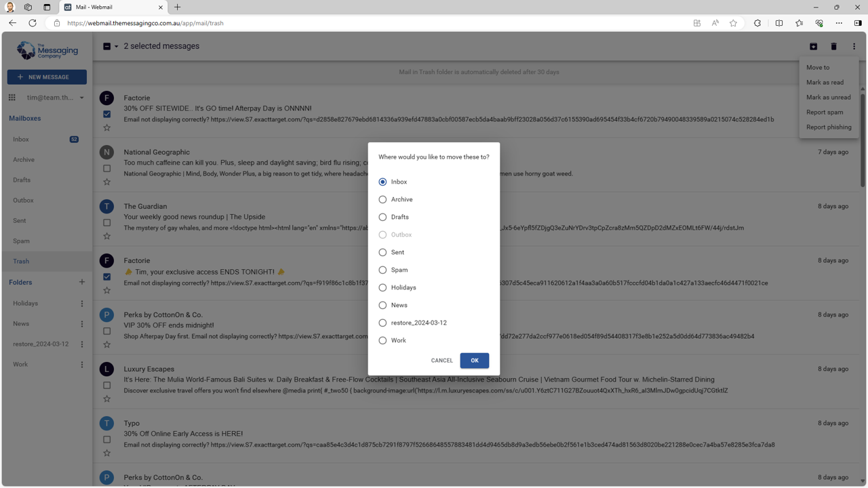Select the Work radio option
This screenshot has width=868, height=488.
(382, 340)
